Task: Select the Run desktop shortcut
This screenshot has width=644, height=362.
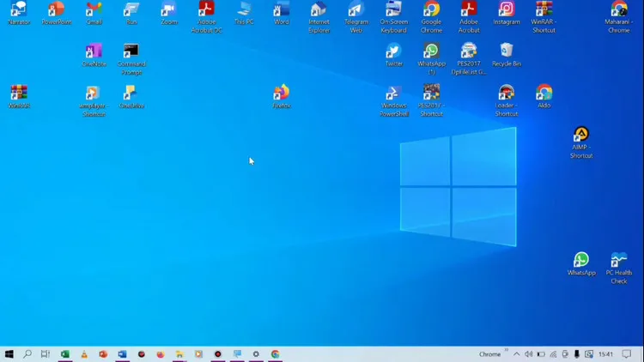Action: coord(131,13)
